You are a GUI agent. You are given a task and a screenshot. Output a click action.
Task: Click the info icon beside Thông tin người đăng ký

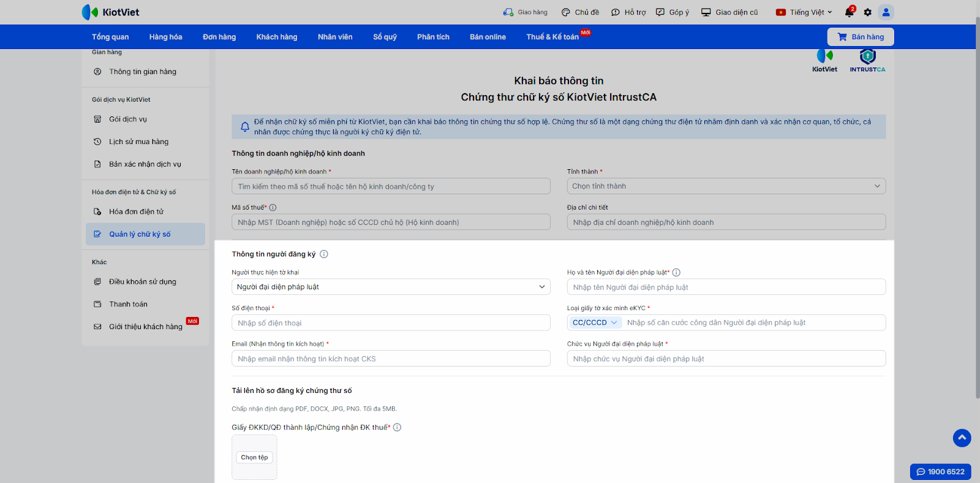[x=324, y=254]
